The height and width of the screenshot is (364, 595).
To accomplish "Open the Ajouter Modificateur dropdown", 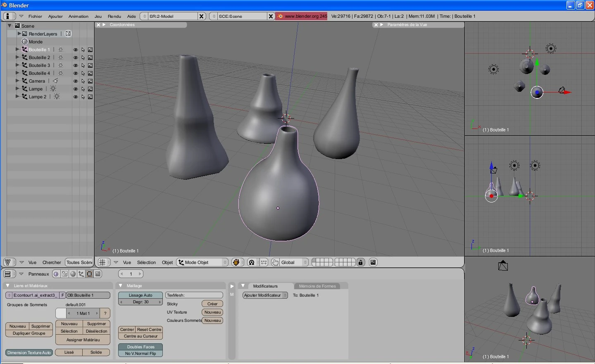I will (x=265, y=295).
